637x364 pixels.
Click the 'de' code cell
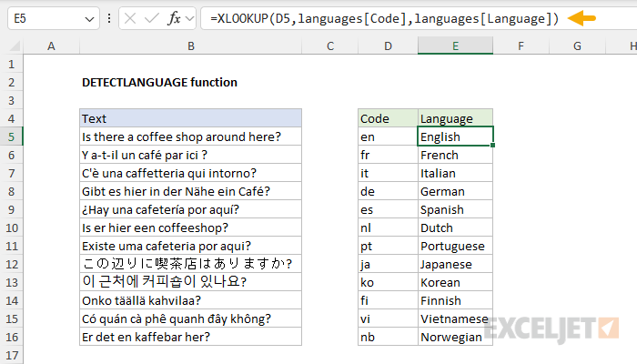[x=388, y=191]
